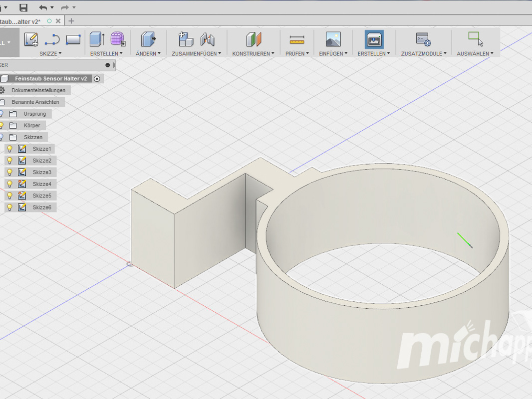Select the Rectangle sketch tool icon
Image resolution: width=532 pixels, height=399 pixels.
pos(73,40)
